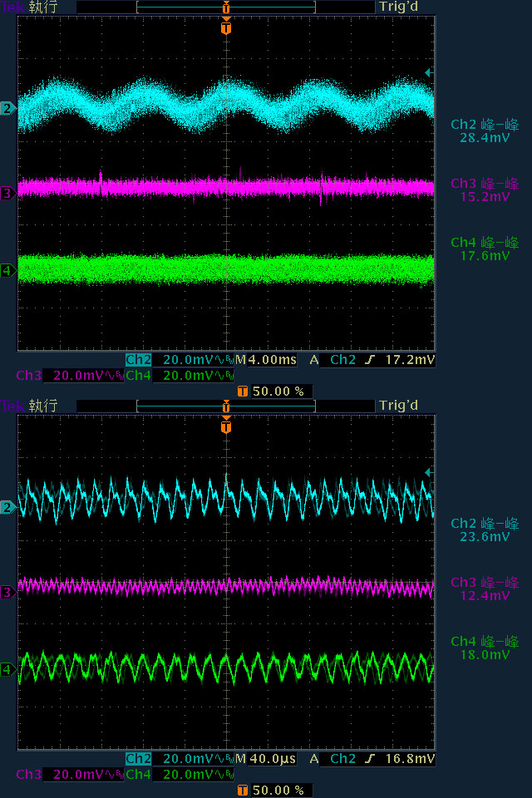This screenshot has width=532, height=798.
Task: Click the Ch3 ground marker in the 40.0µs capture
Action: [7, 593]
